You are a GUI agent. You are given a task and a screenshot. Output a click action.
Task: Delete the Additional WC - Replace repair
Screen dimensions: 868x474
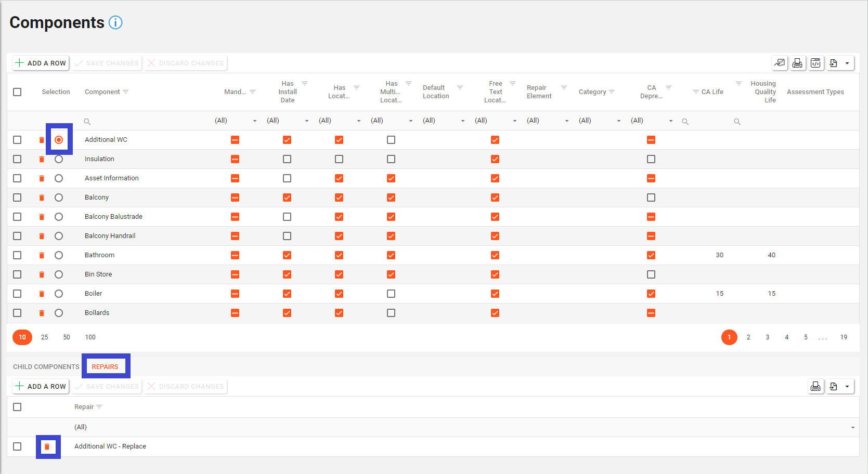tap(47, 446)
